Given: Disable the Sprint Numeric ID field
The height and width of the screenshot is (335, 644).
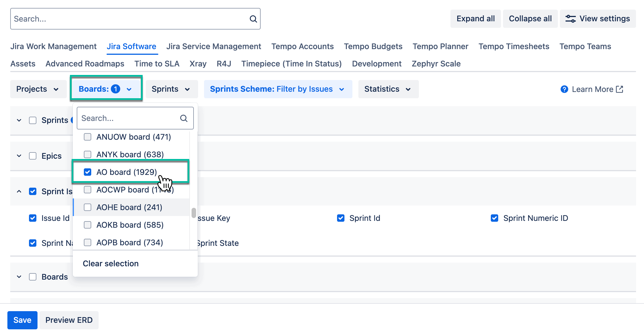Looking at the screenshot, I should click(x=495, y=218).
